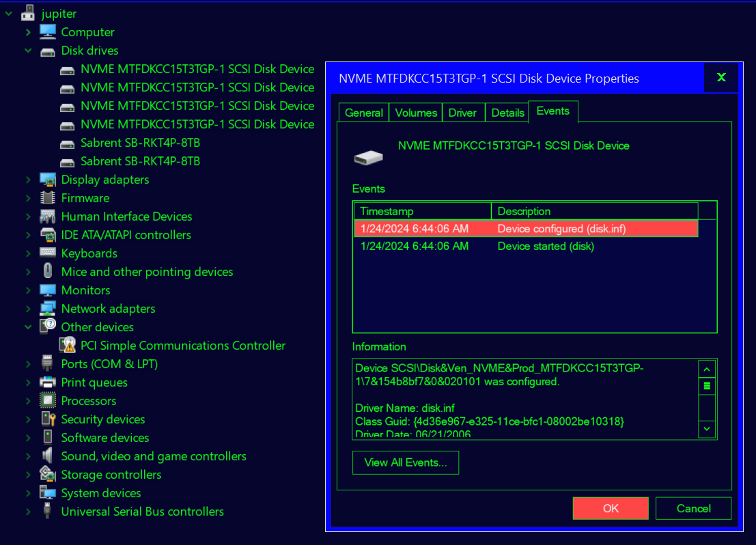Click the Display adapters icon
Image resolution: width=756 pixels, height=545 pixels.
click(x=48, y=180)
